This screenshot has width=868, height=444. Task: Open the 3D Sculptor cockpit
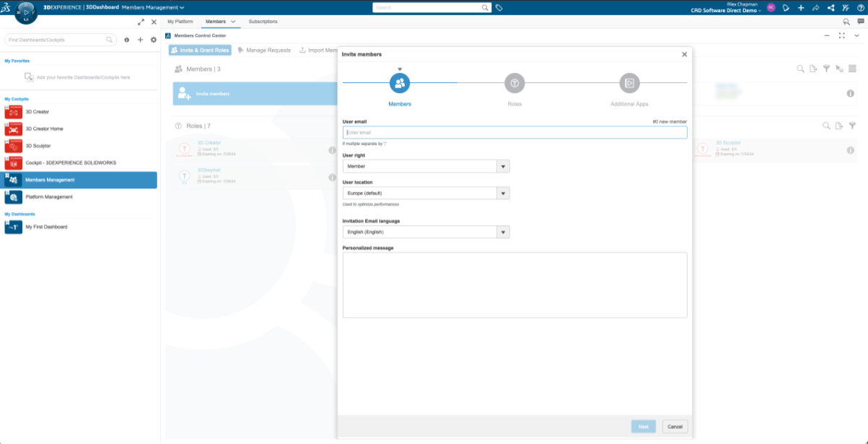pyautogui.click(x=38, y=146)
